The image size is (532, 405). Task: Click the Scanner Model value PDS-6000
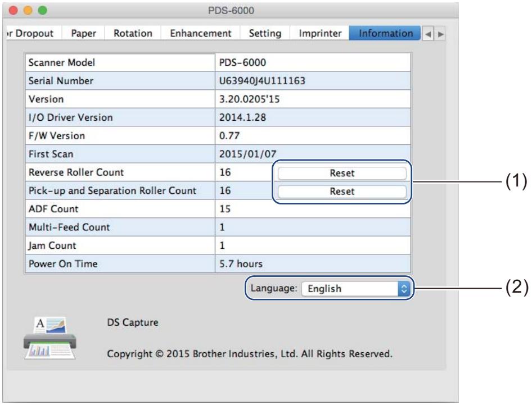242,62
